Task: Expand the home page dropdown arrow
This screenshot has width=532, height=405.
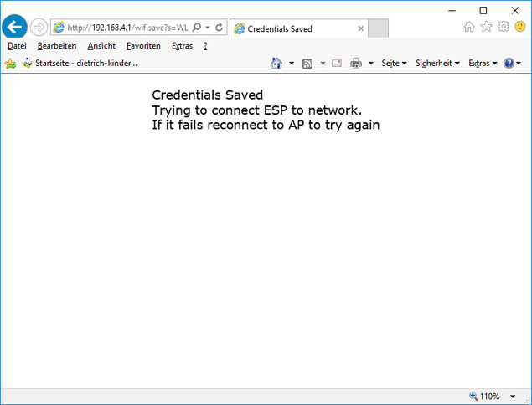Action: [x=292, y=63]
